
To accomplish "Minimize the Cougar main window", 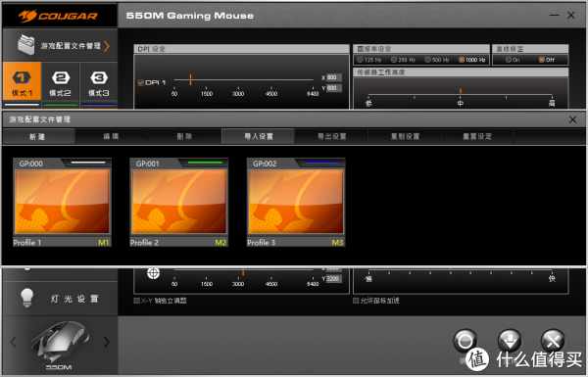I will click(554, 16).
